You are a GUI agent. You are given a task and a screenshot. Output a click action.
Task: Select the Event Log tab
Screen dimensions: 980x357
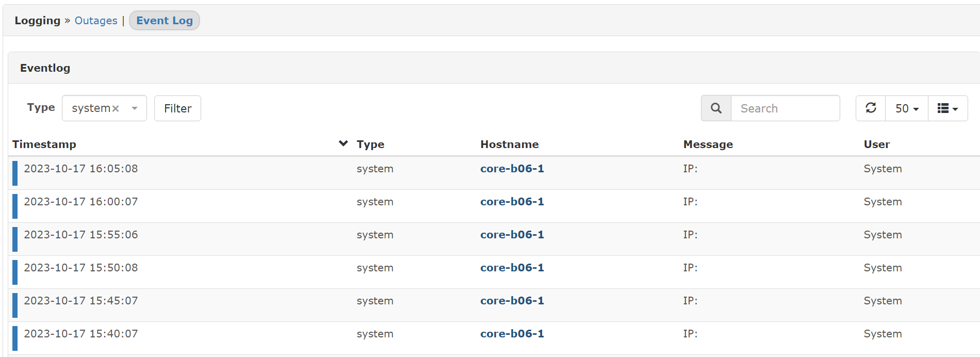pos(165,21)
